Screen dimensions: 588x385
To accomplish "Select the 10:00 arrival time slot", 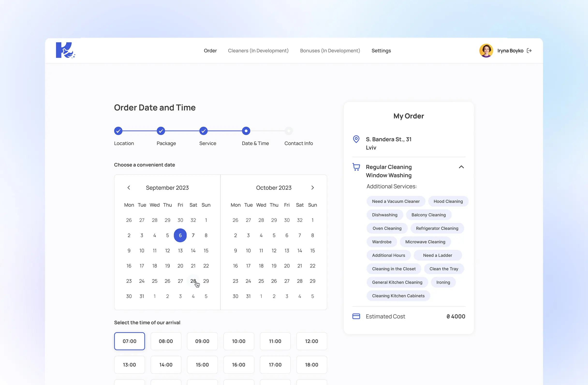I will (239, 341).
